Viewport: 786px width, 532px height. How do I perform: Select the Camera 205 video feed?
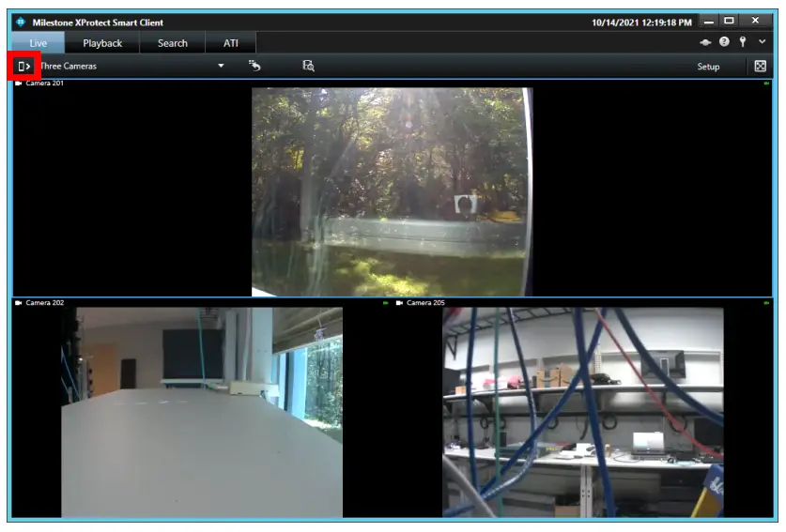583,412
